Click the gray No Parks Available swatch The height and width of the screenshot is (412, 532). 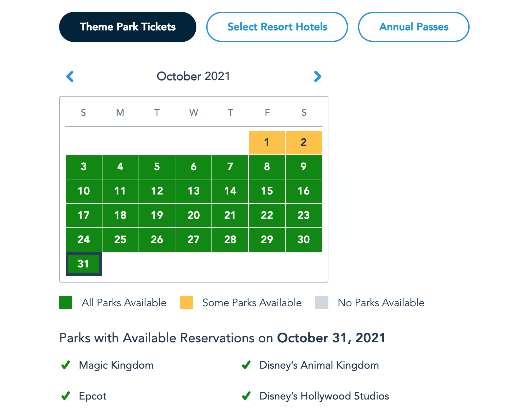click(x=322, y=302)
